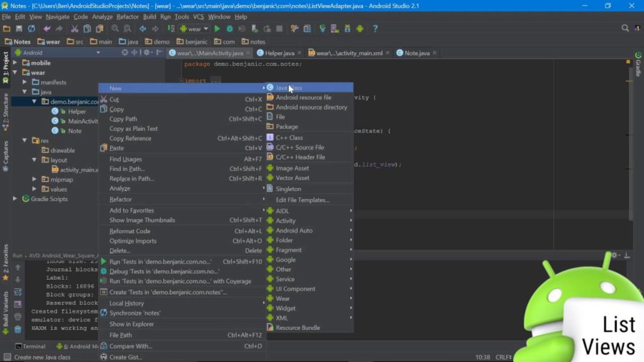Select Java Class in New submenu
The height and width of the screenshot is (362, 644).
click(309, 88)
